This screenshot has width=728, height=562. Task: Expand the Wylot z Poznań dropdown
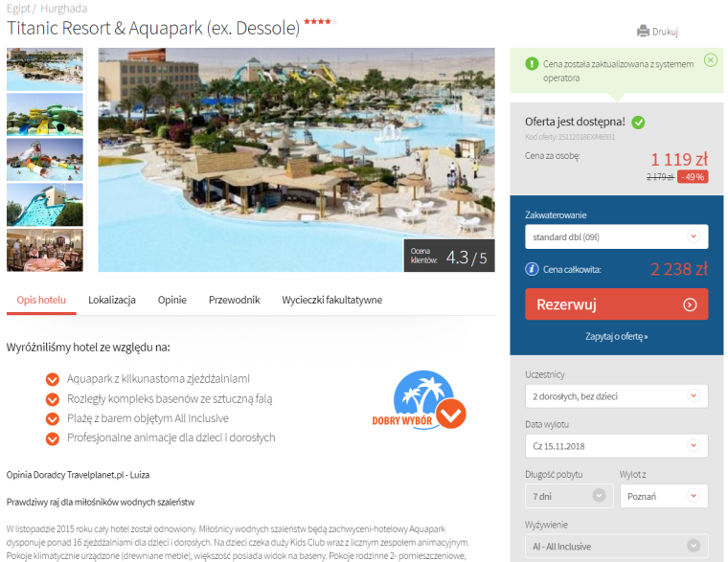(664, 496)
